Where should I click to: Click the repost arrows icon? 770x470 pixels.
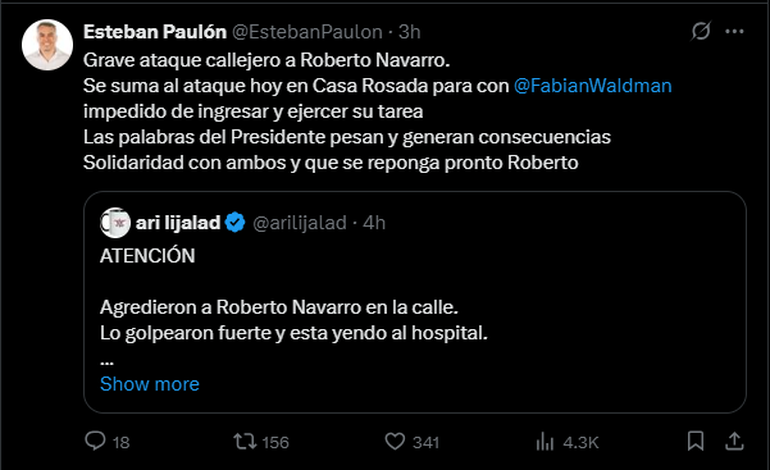pyautogui.click(x=244, y=441)
